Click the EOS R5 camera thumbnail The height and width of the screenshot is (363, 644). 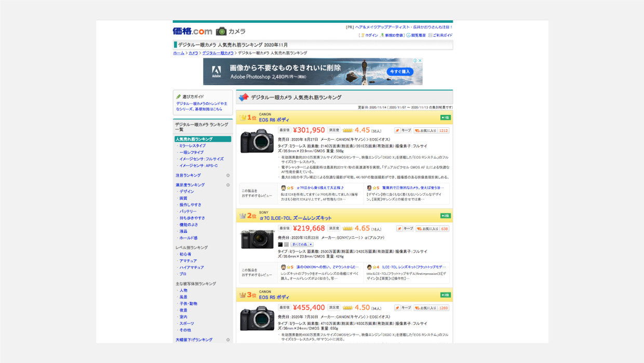[257, 318]
